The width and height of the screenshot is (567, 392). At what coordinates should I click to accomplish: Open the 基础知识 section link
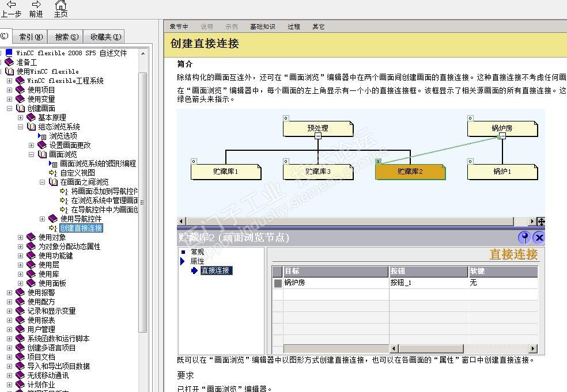pyautogui.click(x=262, y=26)
